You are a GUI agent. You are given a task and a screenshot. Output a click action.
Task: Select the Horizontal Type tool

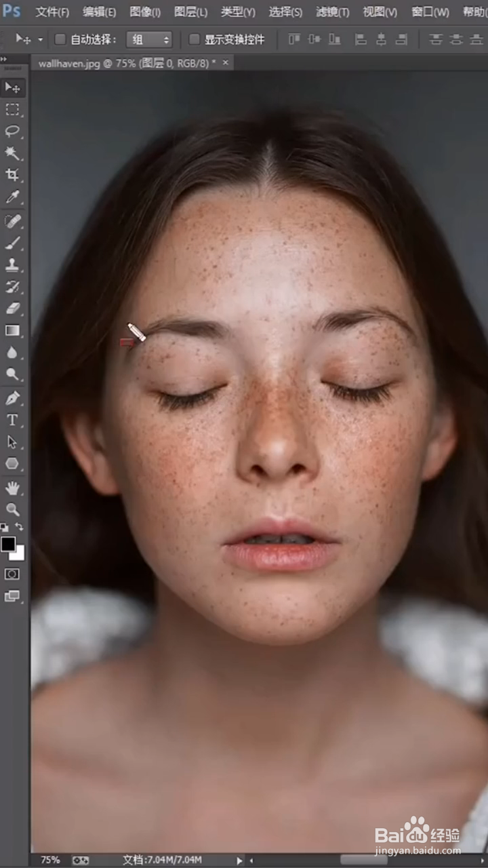point(12,420)
